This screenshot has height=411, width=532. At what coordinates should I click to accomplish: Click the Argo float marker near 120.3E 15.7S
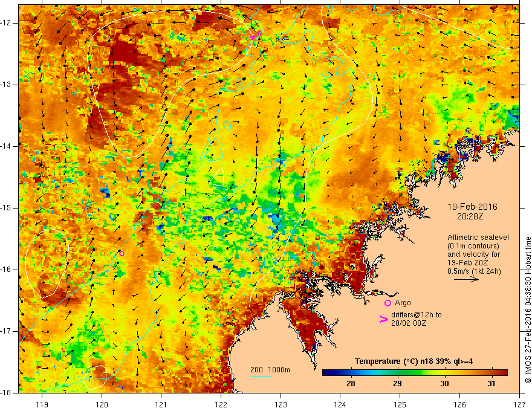pos(122,253)
